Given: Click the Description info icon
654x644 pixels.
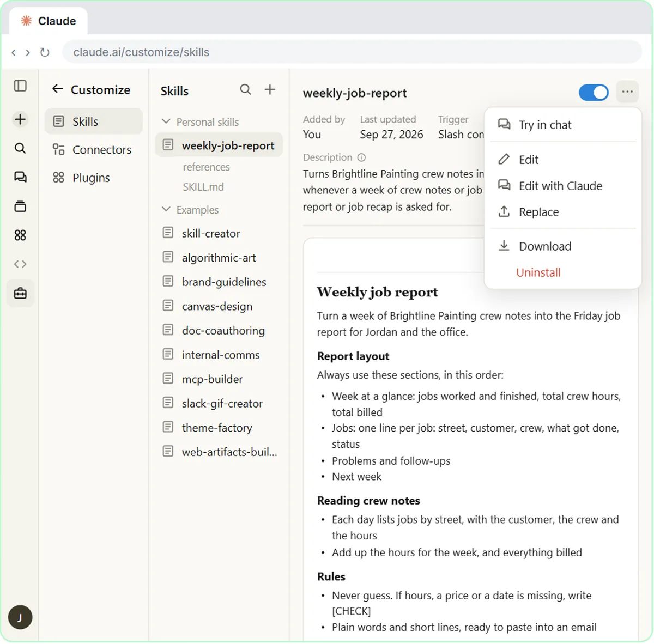Looking at the screenshot, I should 361,157.
